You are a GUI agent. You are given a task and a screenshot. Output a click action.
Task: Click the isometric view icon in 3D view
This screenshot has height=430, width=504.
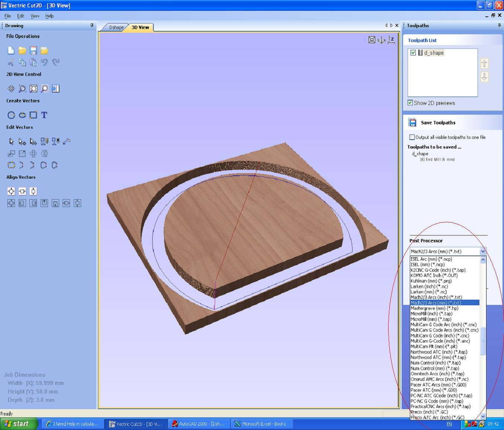coord(381,40)
